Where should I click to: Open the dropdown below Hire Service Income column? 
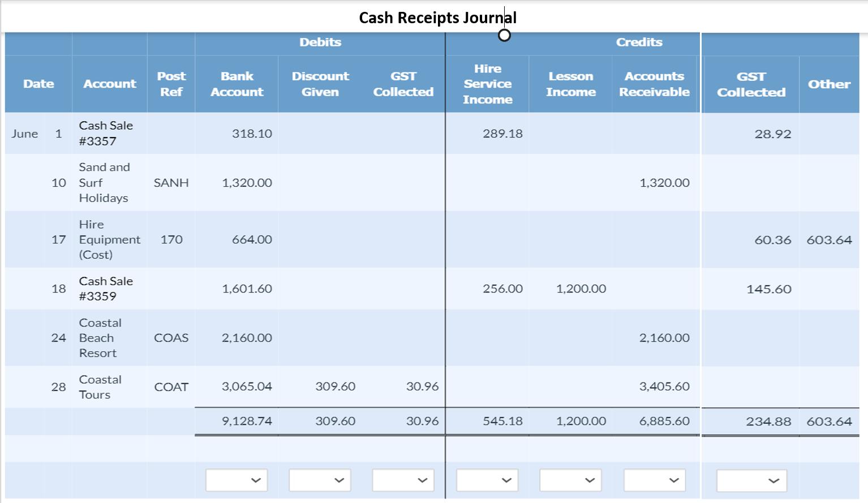click(x=487, y=480)
